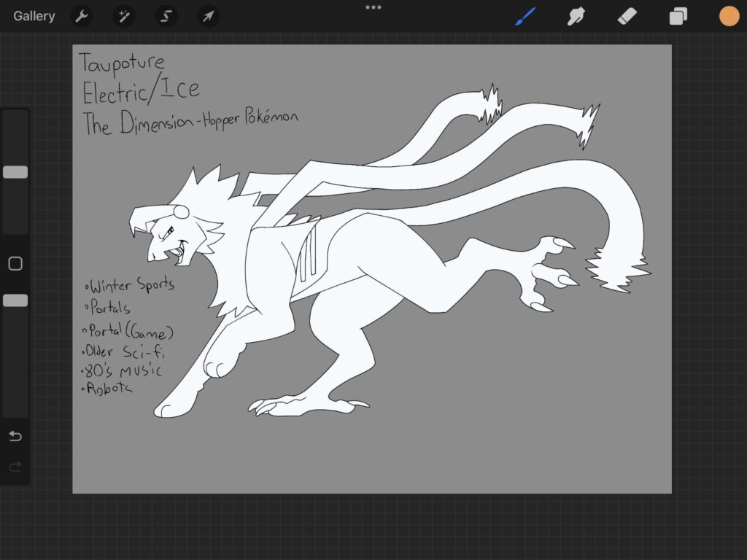Adjust the brush opacity slider

tap(14, 300)
